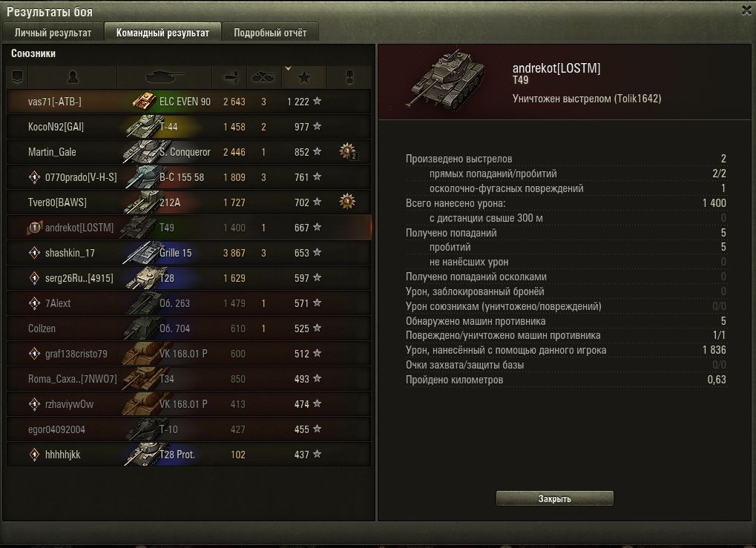Sort by vehicle tank icon column header
The height and width of the screenshot is (548, 756).
pyautogui.click(x=165, y=76)
